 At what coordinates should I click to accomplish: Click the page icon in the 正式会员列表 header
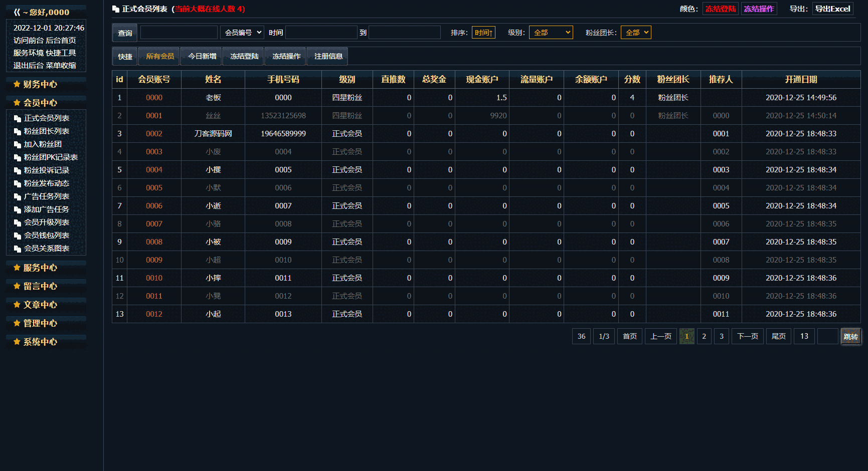pyautogui.click(x=116, y=9)
